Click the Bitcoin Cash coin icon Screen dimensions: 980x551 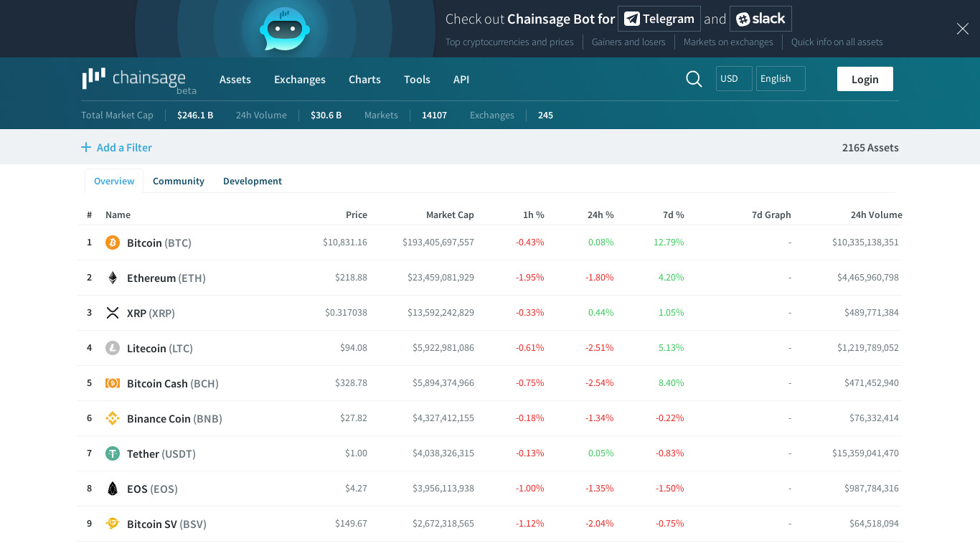(x=113, y=383)
